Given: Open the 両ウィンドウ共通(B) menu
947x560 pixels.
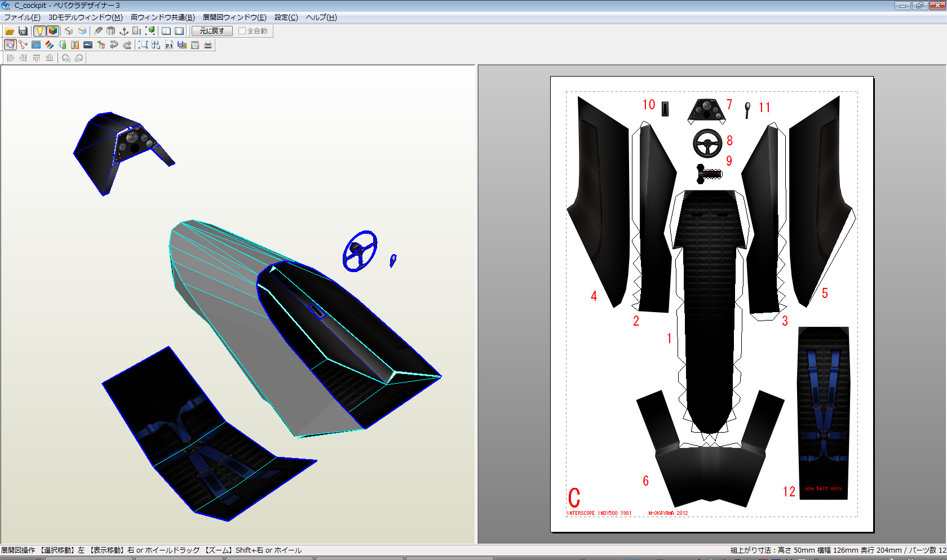Looking at the screenshot, I should pos(163,17).
